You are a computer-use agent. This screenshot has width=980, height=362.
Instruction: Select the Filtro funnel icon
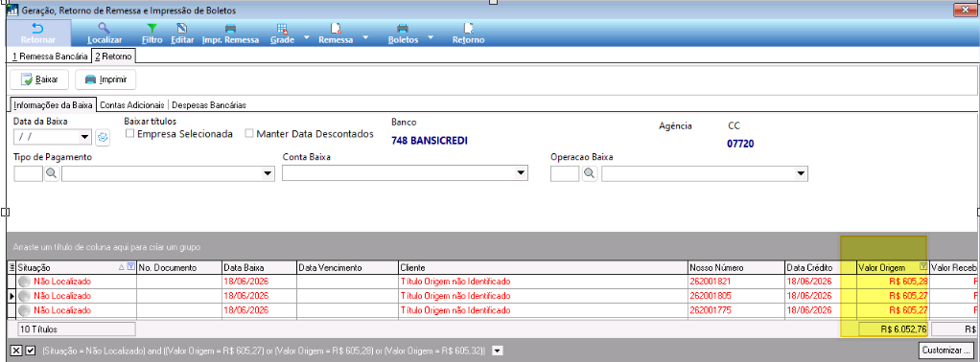point(152,28)
